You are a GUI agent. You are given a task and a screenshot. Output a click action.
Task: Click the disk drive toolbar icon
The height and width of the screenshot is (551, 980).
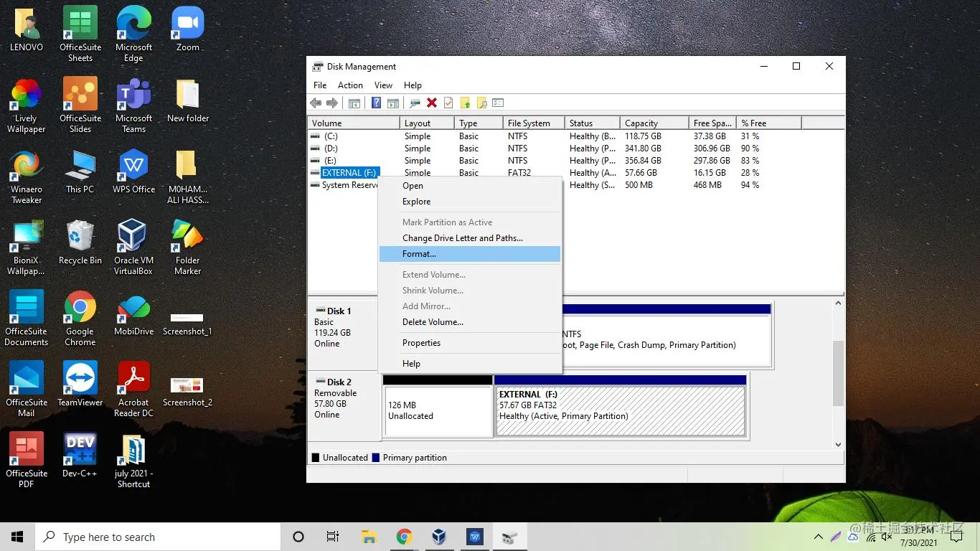pyautogui.click(x=415, y=103)
